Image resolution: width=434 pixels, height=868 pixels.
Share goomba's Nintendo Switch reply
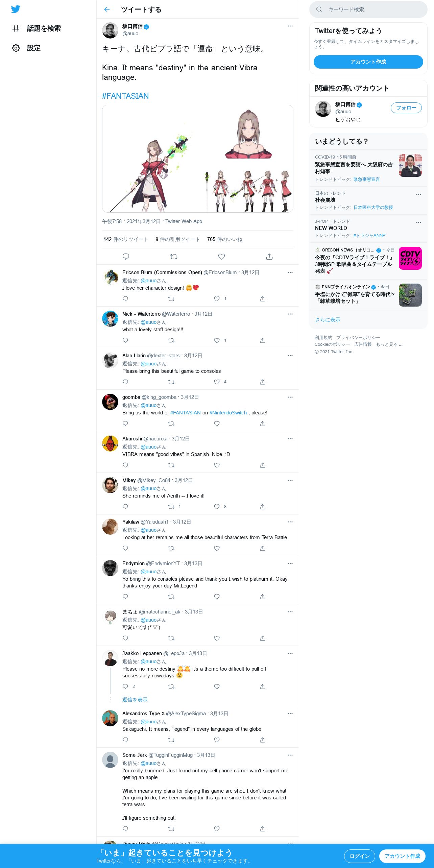click(263, 424)
